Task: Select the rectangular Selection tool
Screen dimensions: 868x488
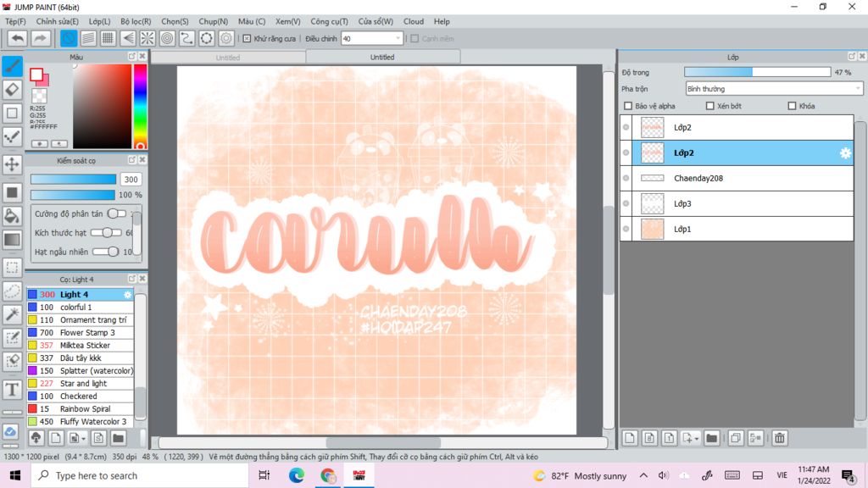Action: click(x=12, y=268)
